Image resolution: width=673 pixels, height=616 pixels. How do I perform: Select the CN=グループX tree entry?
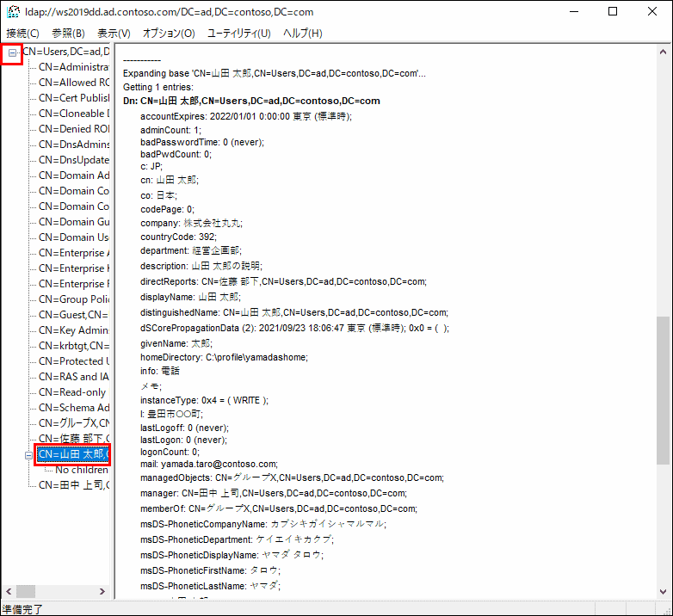pos(74,423)
